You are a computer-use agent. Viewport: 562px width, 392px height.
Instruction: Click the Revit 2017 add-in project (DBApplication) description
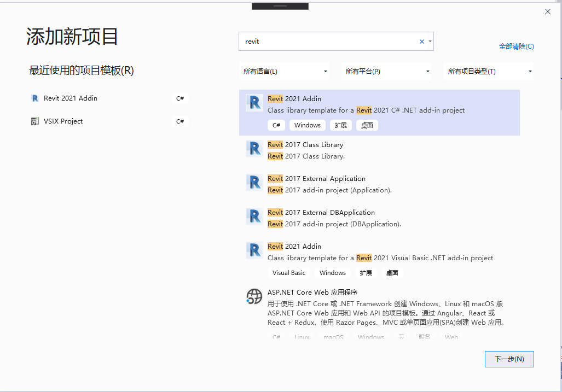[x=334, y=224]
